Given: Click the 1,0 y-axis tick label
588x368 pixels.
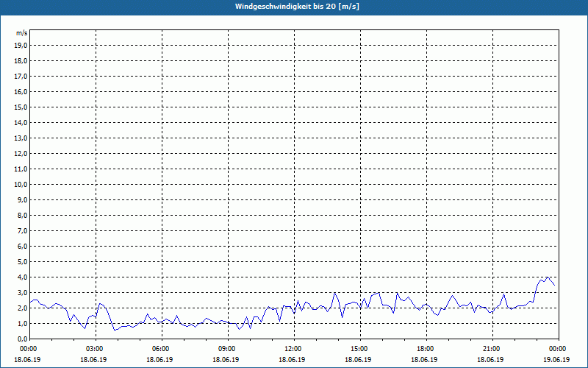Looking at the screenshot, I should (22, 324).
